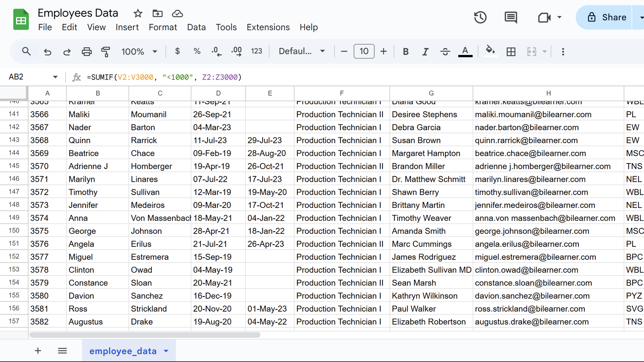Open the More formats 123 menu
Screen dimensions: 644x362
(256, 51)
